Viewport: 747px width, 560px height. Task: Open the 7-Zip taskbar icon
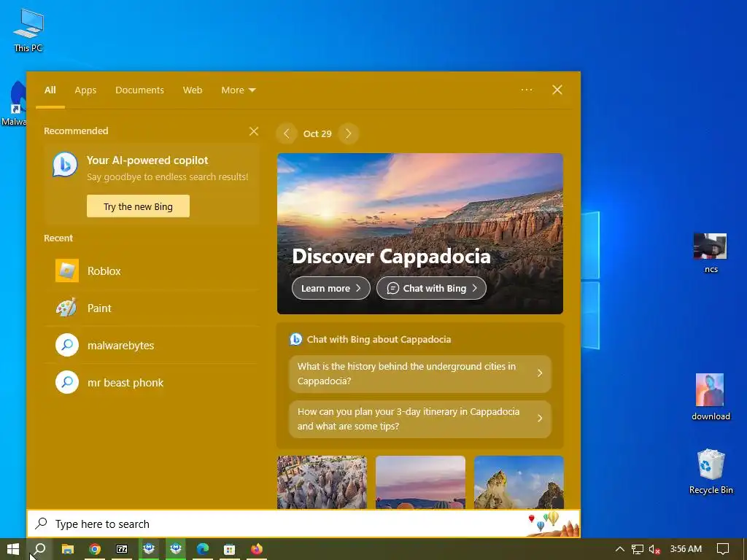pyautogui.click(x=122, y=549)
